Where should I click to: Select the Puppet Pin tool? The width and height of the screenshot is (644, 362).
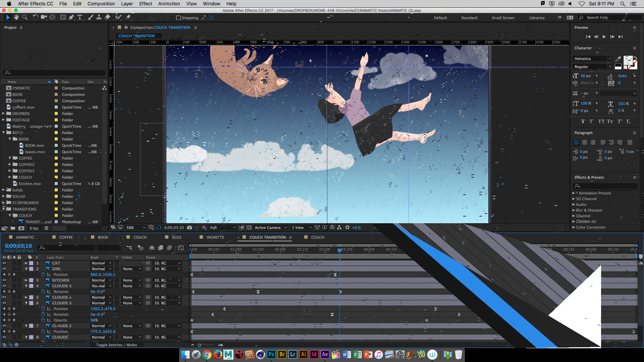click(x=128, y=17)
